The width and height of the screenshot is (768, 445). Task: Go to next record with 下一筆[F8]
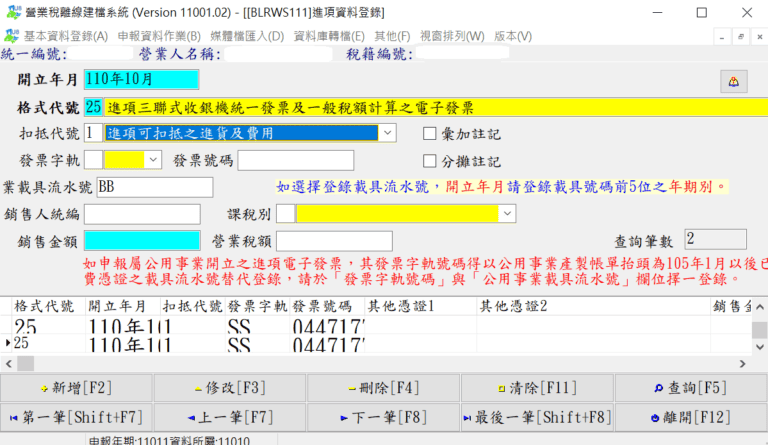click(x=384, y=418)
